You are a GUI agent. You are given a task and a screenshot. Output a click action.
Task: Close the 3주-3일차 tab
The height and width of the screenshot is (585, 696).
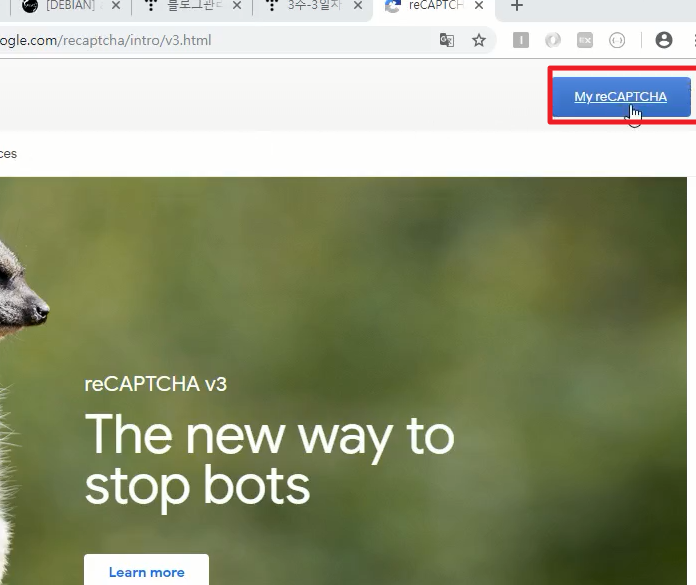pos(358,6)
